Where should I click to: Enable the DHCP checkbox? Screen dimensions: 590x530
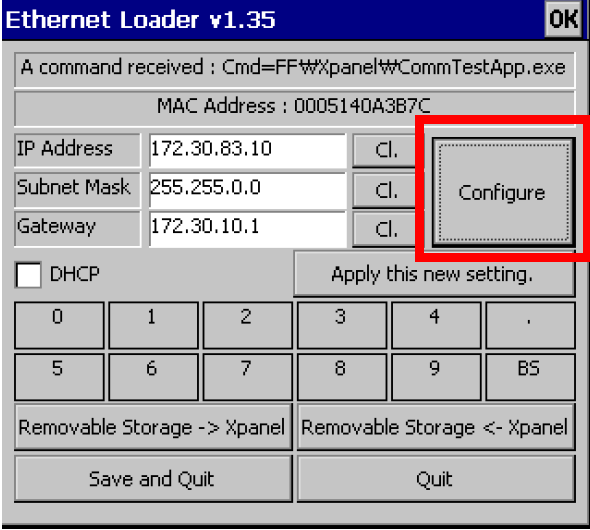28,275
